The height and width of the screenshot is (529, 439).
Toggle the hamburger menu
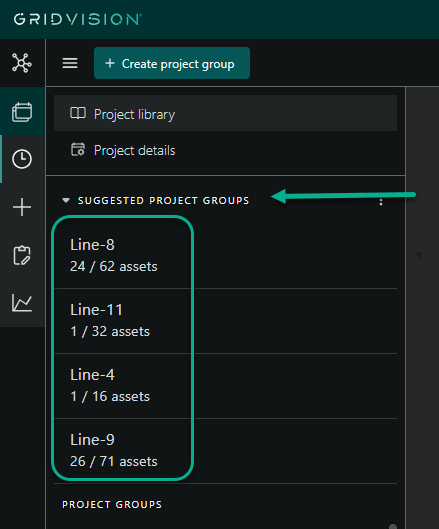(x=70, y=63)
